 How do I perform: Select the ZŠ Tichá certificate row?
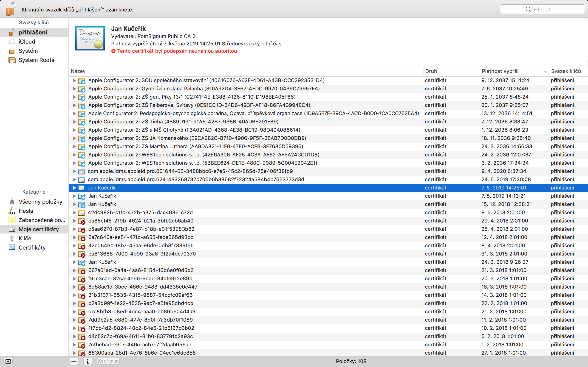point(183,122)
